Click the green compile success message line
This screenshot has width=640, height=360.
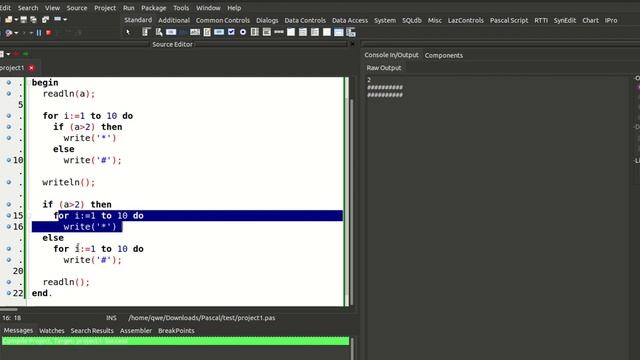(x=176, y=341)
